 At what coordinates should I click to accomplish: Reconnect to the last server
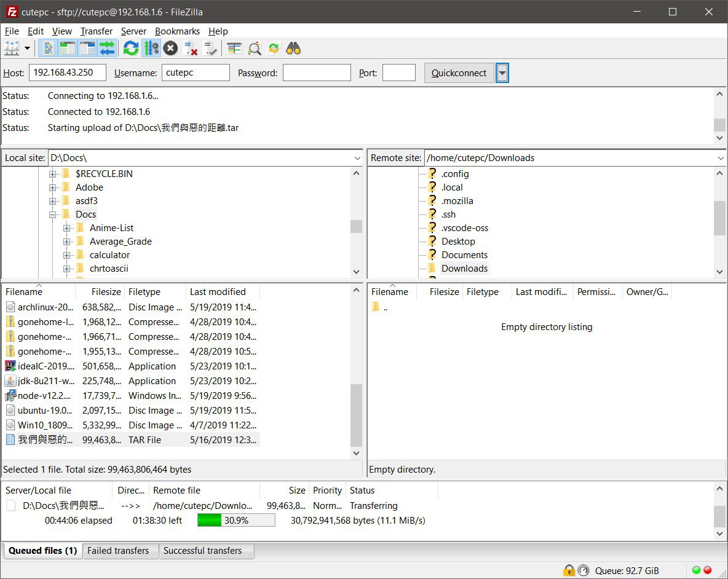coord(210,48)
